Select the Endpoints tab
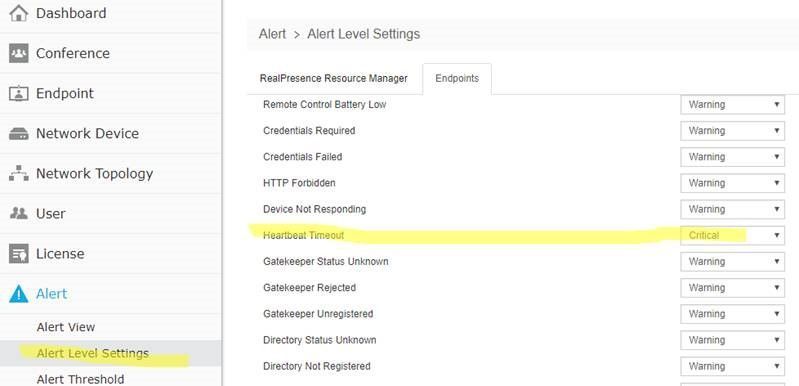The height and width of the screenshot is (386, 799). (x=457, y=78)
